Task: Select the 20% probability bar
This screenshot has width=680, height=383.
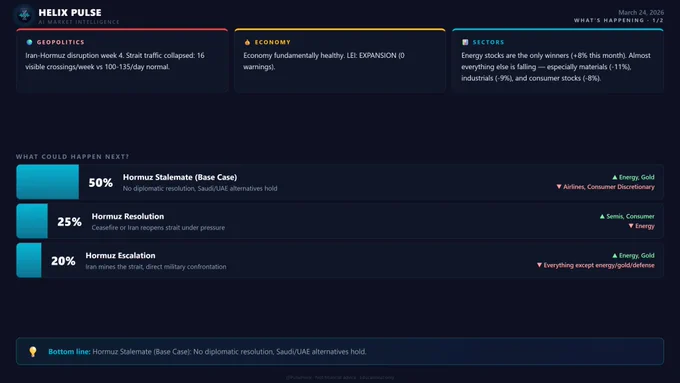Action: click(x=29, y=260)
